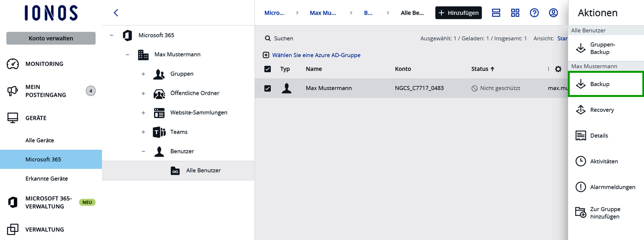644x240 pixels.
Task: Click the Max Mustermann name in the table row
Action: point(329,88)
